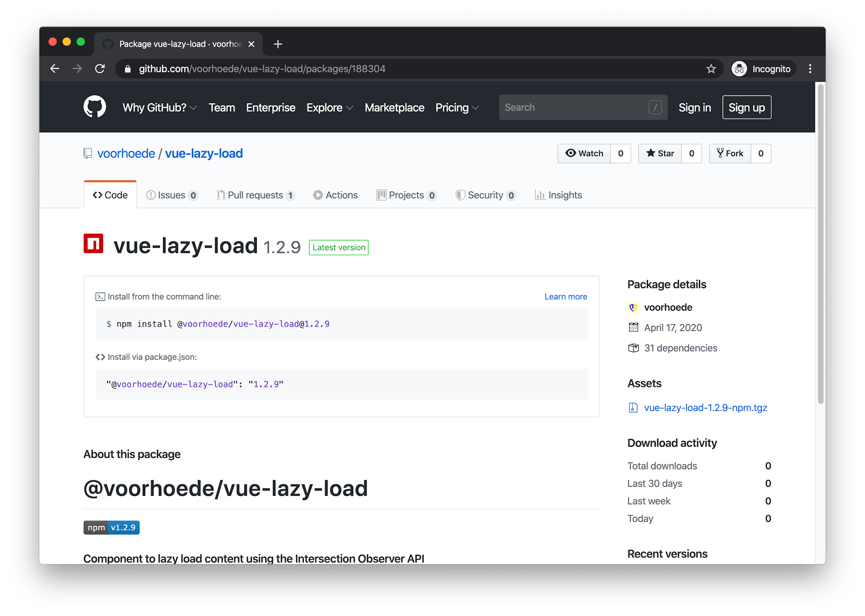The height and width of the screenshot is (616, 865).
Task: Open the Security tab
Action: coord(486,195)
